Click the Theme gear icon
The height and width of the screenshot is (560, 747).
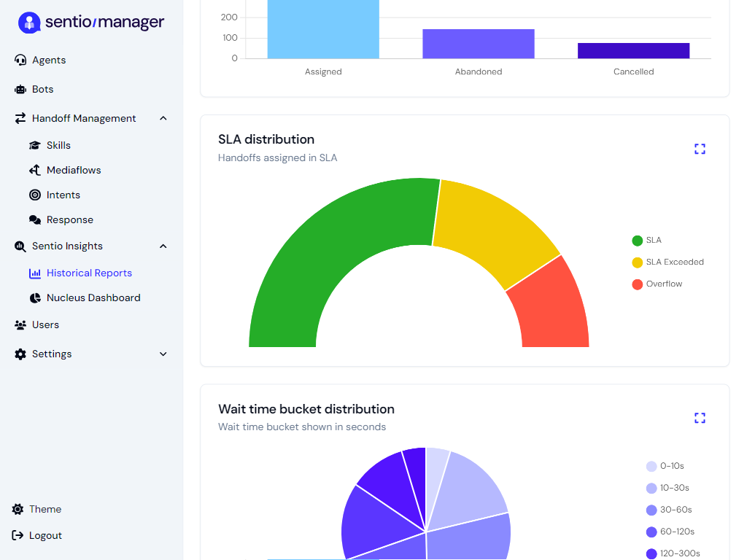point(18,509)
